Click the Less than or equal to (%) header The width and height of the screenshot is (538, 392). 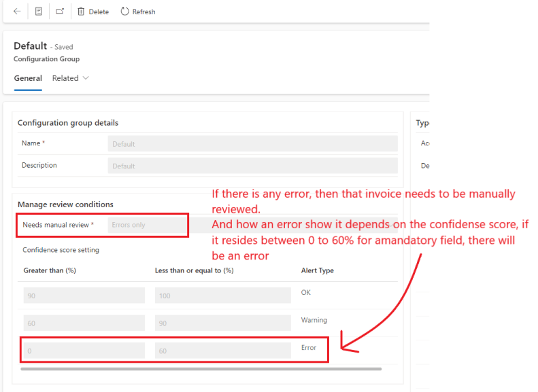pyautogui.click(x=195, y=270)
